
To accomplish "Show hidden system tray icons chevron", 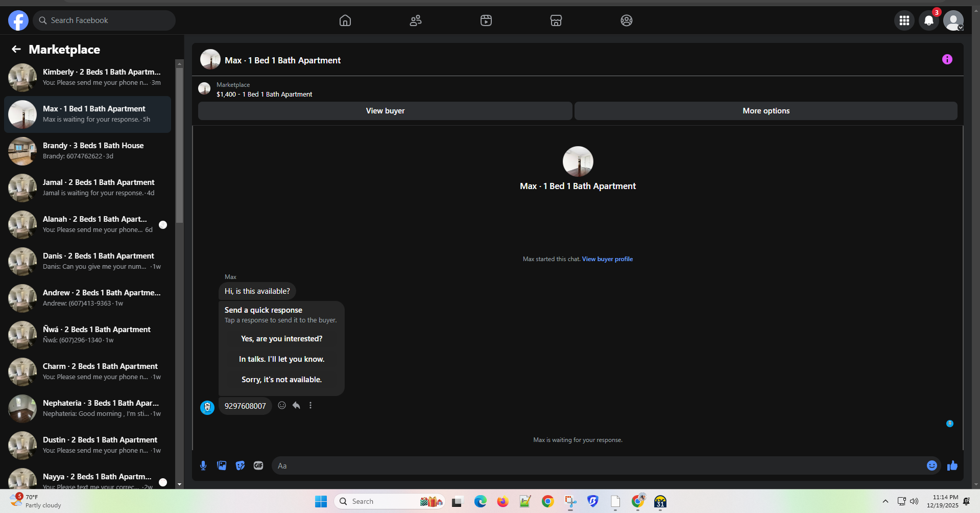I will pyautogui.click(x=886, y=501).
